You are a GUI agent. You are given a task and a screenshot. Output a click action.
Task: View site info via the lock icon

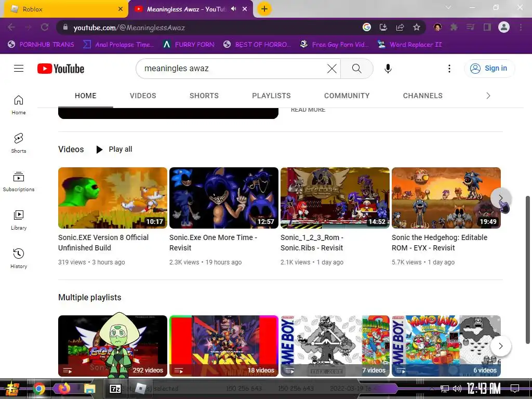(65, 28)
